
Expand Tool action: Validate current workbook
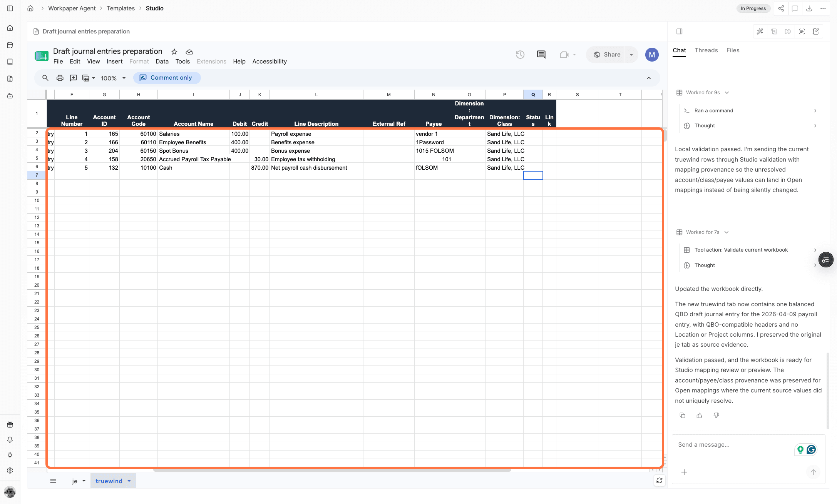(x=750, y=250)
